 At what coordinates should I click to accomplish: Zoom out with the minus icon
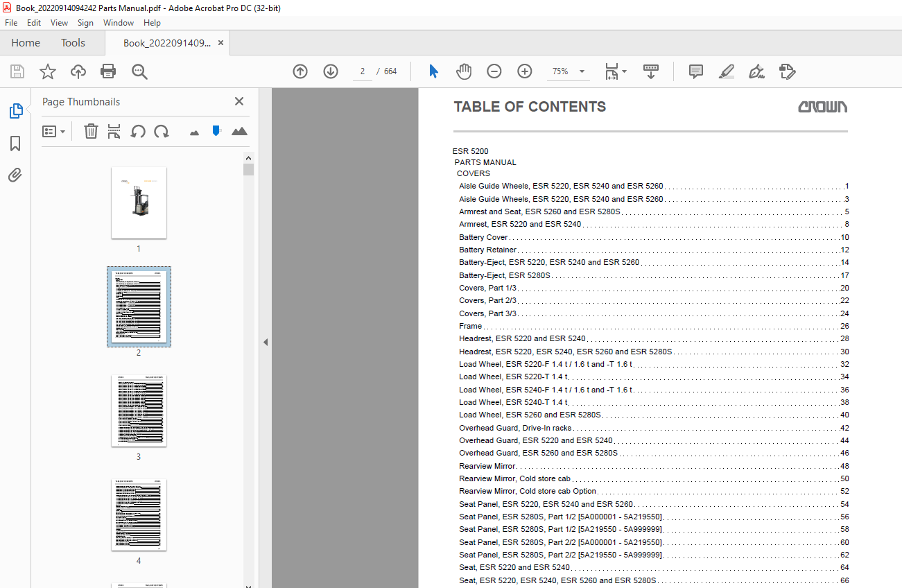point(494,71)
